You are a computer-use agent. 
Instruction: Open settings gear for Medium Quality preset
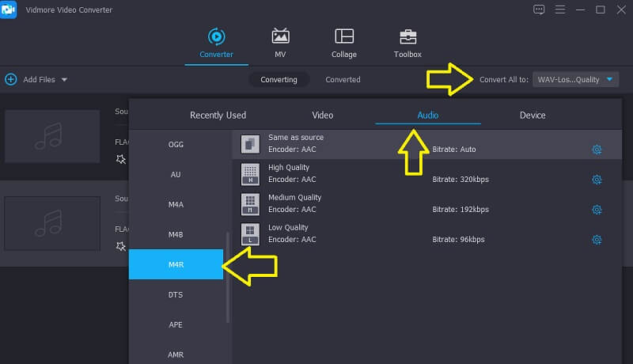coord(597,210)
